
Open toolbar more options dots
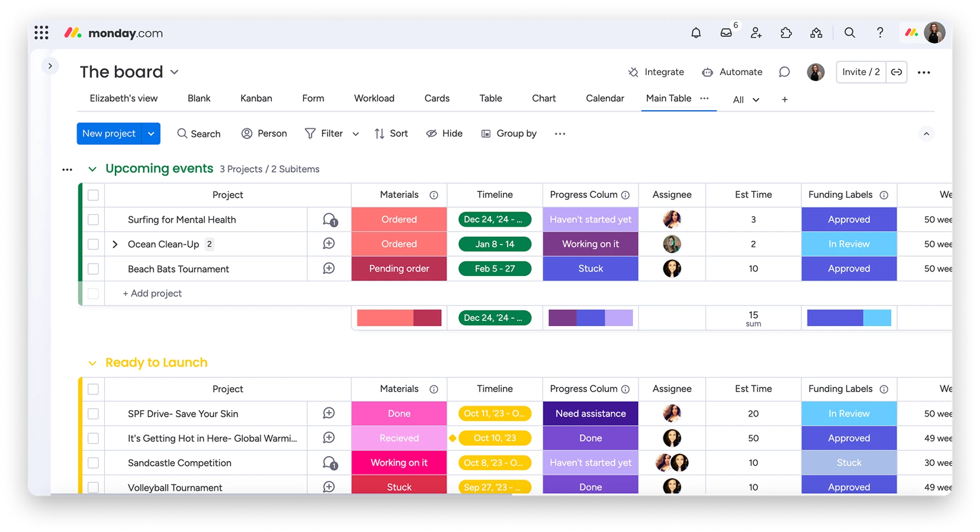click(560, 134)
